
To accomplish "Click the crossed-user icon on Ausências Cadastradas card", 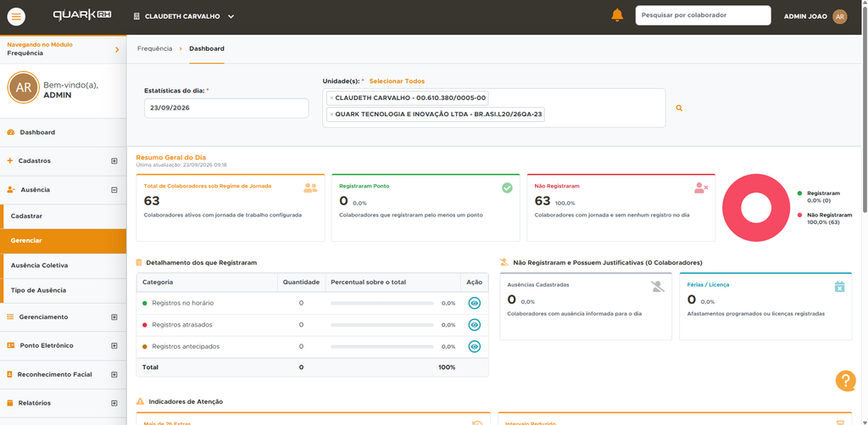I will [658, 287].
